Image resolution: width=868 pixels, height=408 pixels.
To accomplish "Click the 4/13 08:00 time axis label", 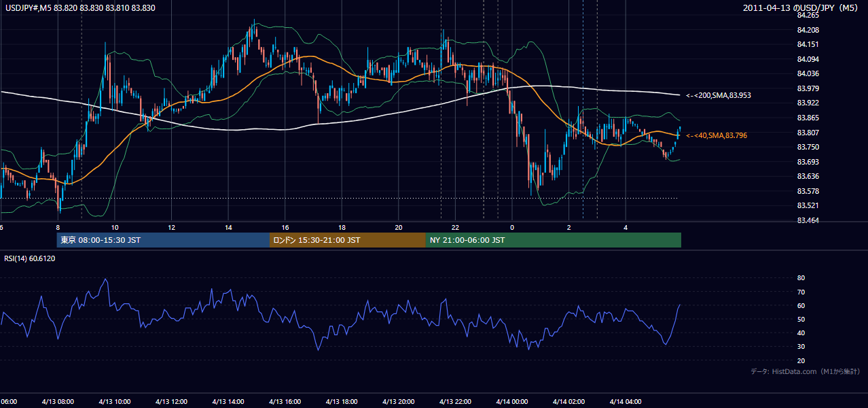I will pyautogui.click(x=58, y=401).
